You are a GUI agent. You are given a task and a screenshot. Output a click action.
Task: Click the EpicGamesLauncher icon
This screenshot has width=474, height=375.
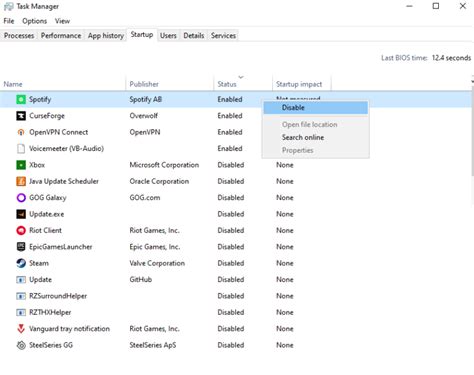21,247
